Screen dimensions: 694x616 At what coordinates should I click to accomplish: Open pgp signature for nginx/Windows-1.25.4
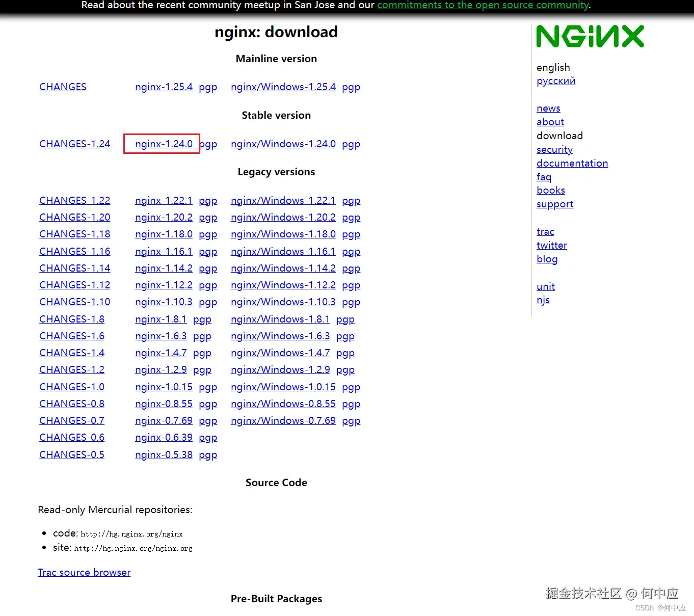coord(351,87)
